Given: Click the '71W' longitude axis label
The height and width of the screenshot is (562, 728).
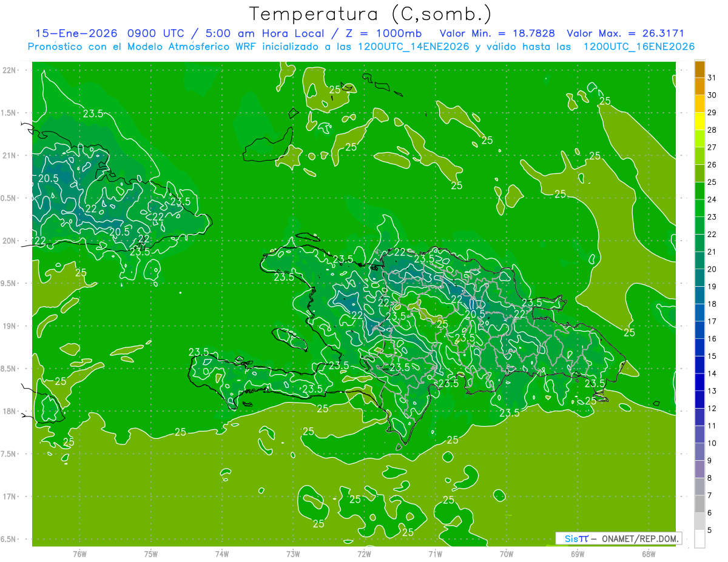Looking at the screenshot, I should point(435,554).
